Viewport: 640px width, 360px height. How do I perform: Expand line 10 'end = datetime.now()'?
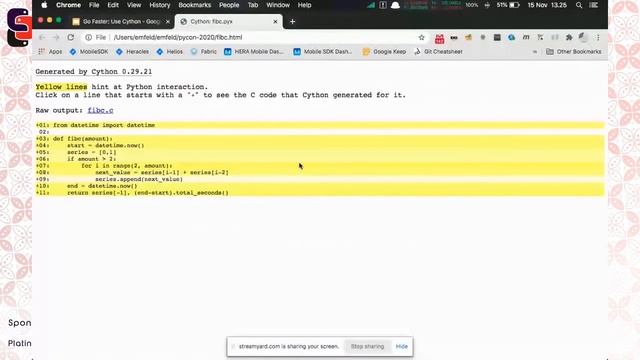coord(320,186)
